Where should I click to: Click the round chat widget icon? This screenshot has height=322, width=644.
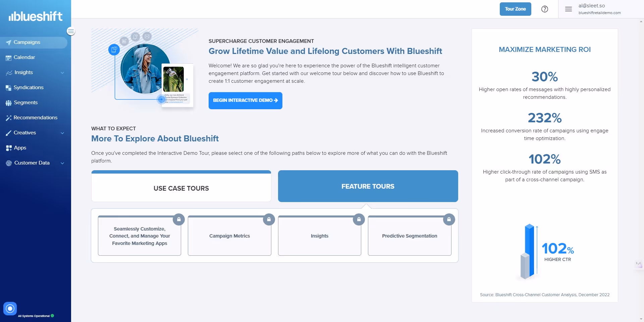pos(10,308)
